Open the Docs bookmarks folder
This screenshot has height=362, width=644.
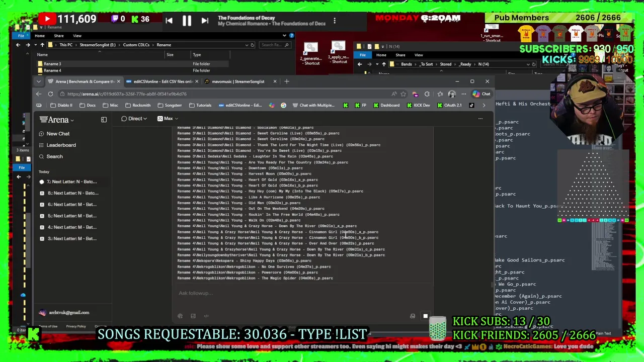[x=87, y=106]
